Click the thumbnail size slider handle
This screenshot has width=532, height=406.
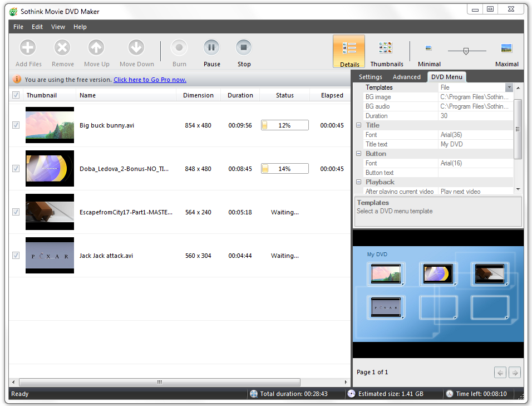tap(466, 51)
